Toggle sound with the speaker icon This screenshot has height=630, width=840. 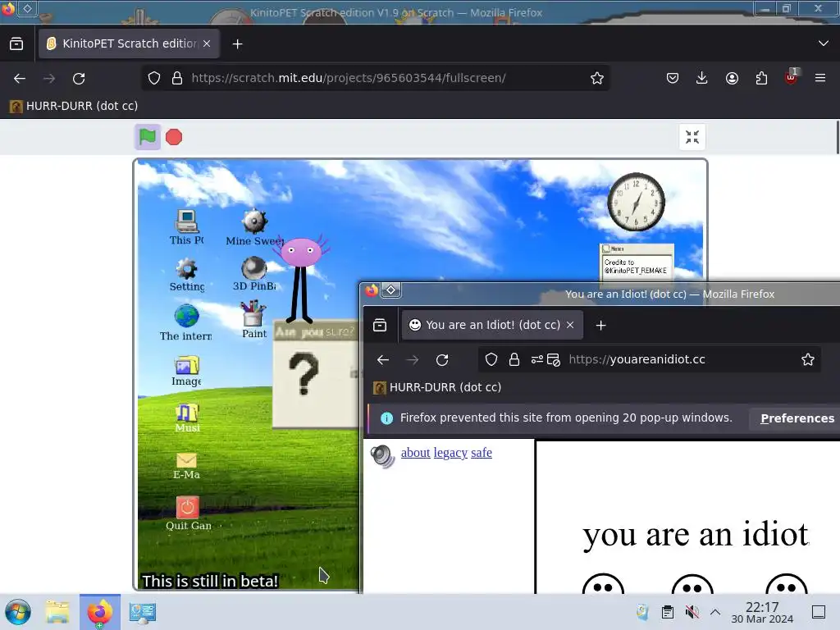coord(382,457)
